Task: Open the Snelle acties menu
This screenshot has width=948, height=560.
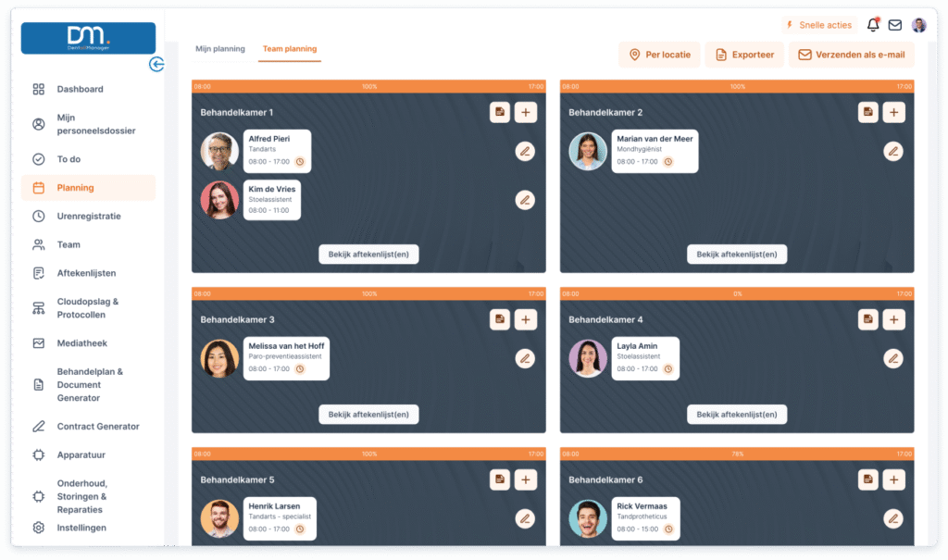Action: (x=817, y=25)
